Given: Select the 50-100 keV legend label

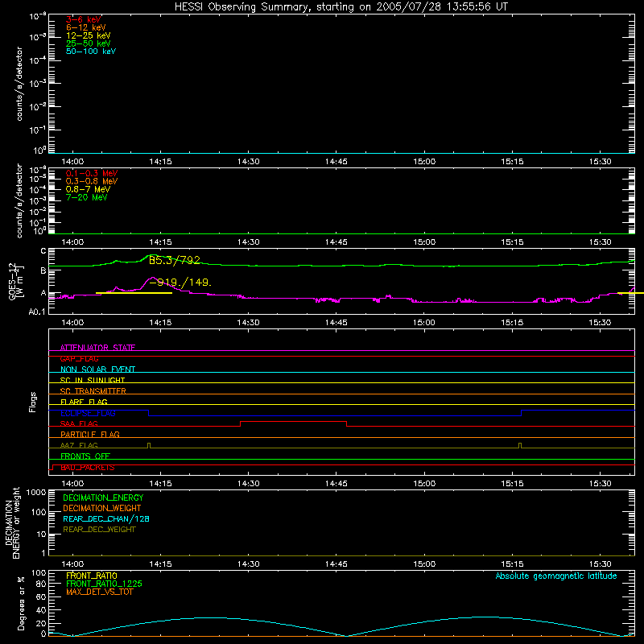Looking at the screenshot, I should pos(91,52).
